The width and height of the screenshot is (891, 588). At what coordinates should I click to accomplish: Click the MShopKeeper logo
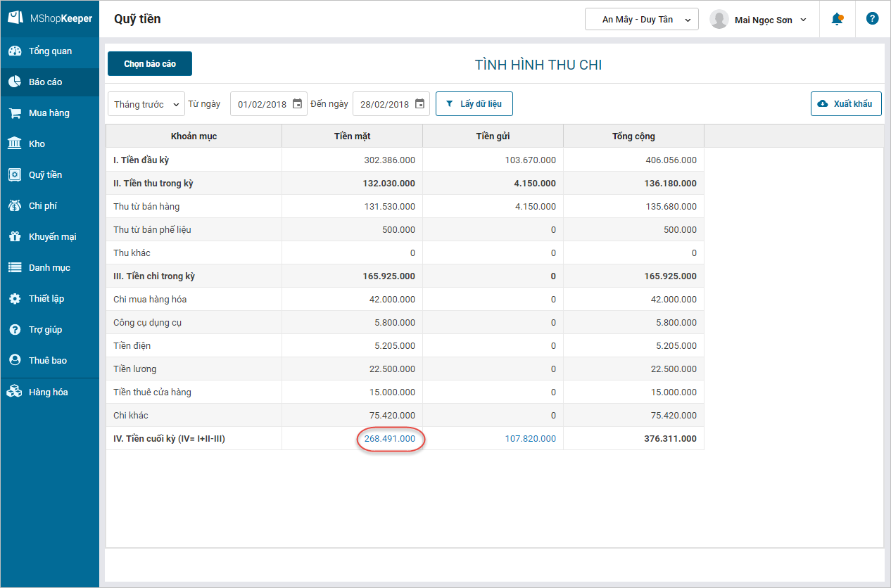pos(49,19)
